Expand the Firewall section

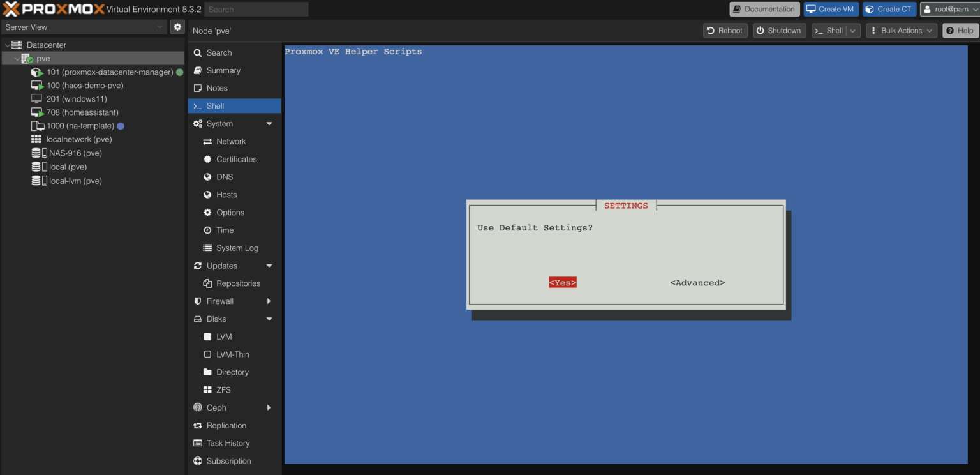pyautogui.click(x=269, y=301)
